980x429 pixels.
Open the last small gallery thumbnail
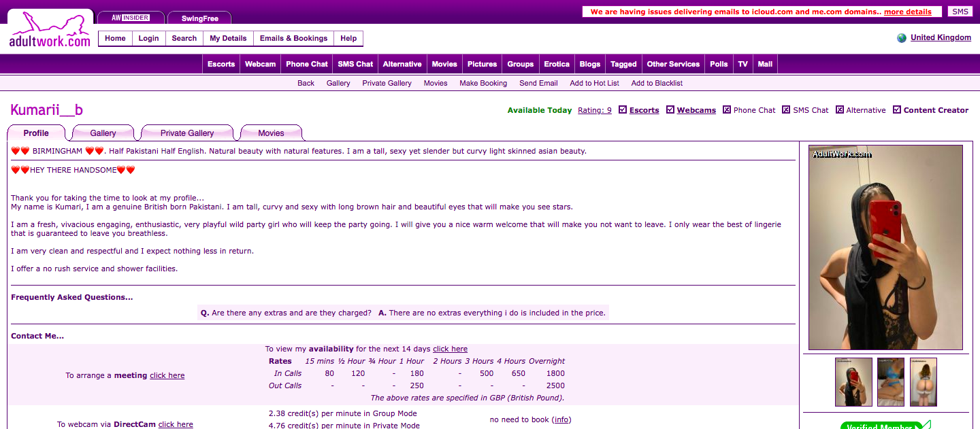(x=924, y=382)
